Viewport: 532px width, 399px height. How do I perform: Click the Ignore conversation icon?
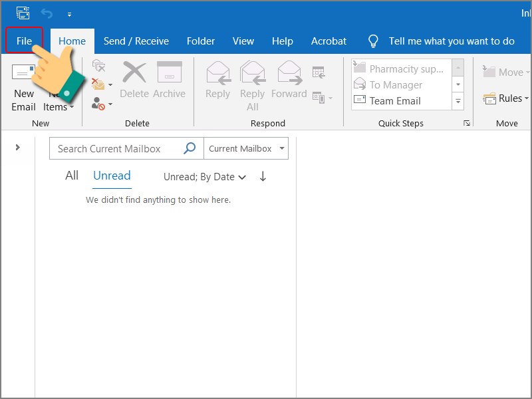click(x=98, y=65)
